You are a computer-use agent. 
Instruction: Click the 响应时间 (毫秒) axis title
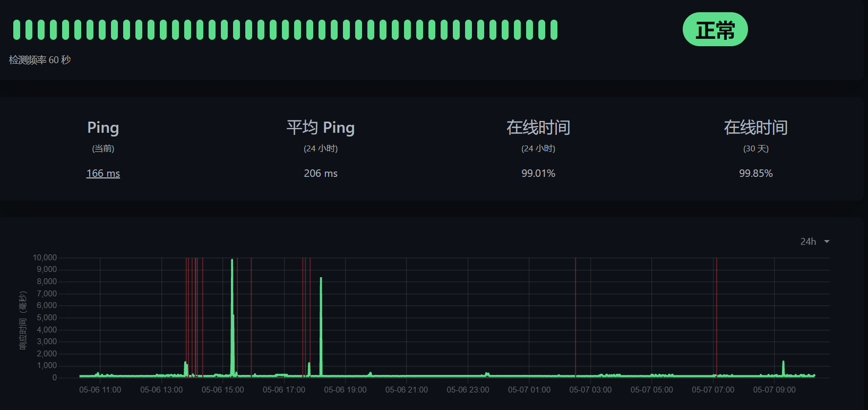point(23,320)
